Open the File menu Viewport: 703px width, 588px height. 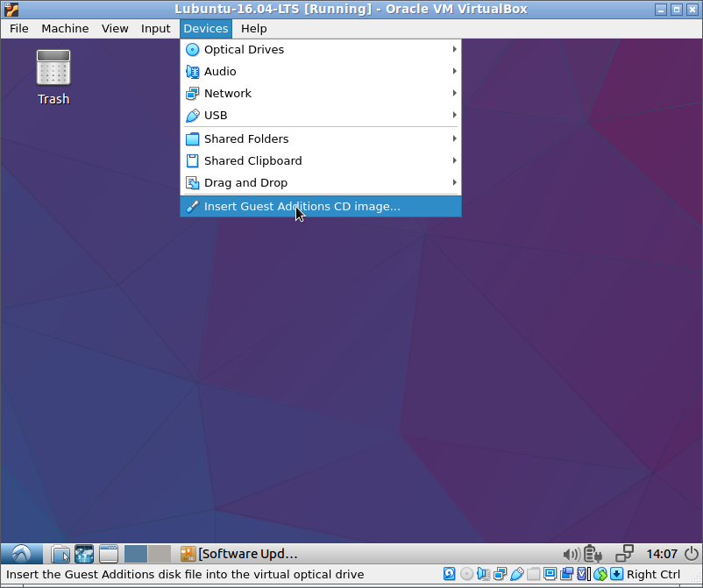pos(18,29)
